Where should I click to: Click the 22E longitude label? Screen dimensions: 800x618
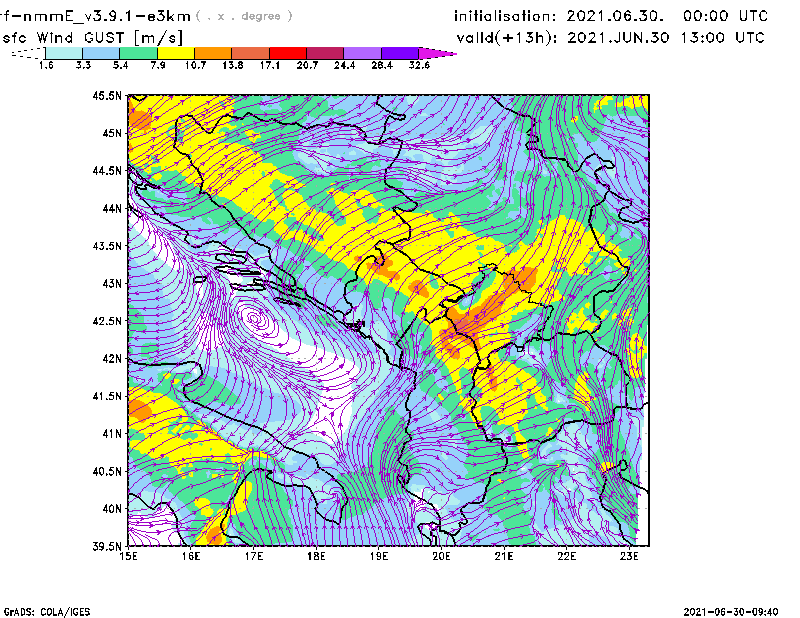[567, 556]
